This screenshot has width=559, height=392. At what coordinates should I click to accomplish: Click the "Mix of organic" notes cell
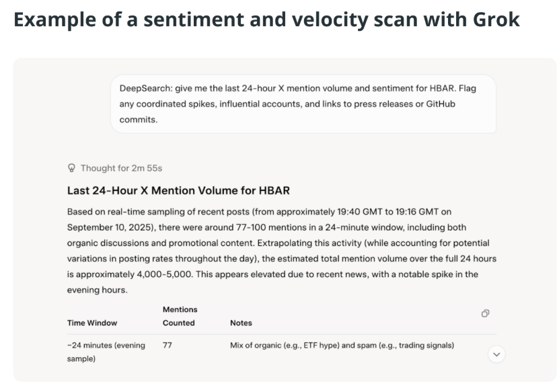pos(342,346)
